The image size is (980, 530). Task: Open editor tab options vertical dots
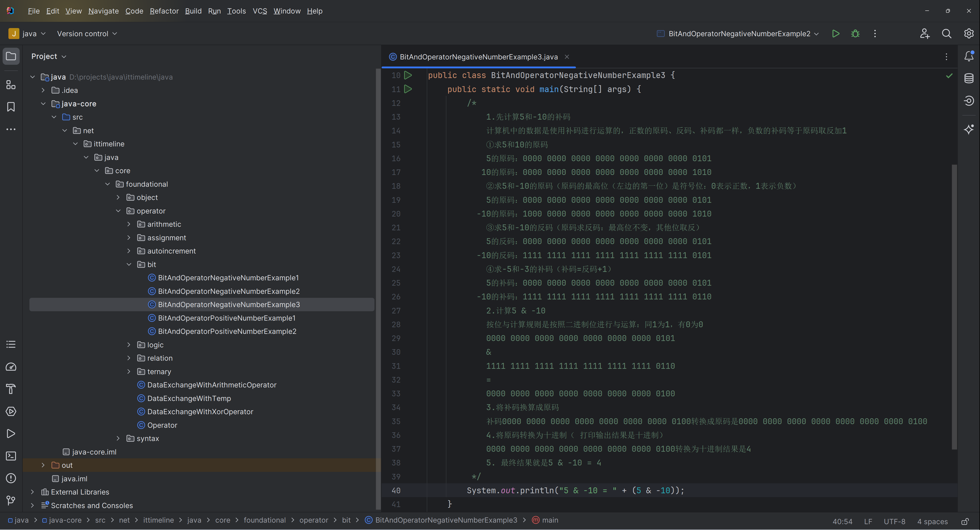(947, 57)
